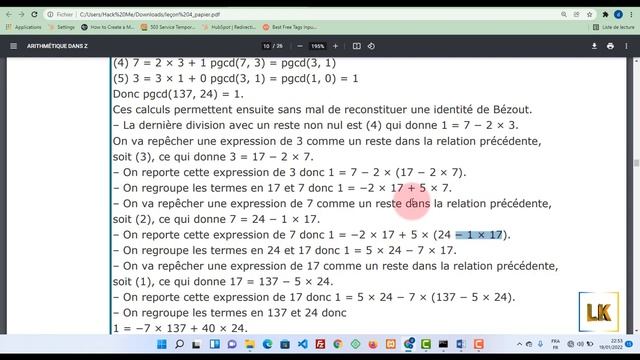This screenshot has height=360, width=640.
Task: Open the terminal window from the taskbar
Action: point(443,344)
